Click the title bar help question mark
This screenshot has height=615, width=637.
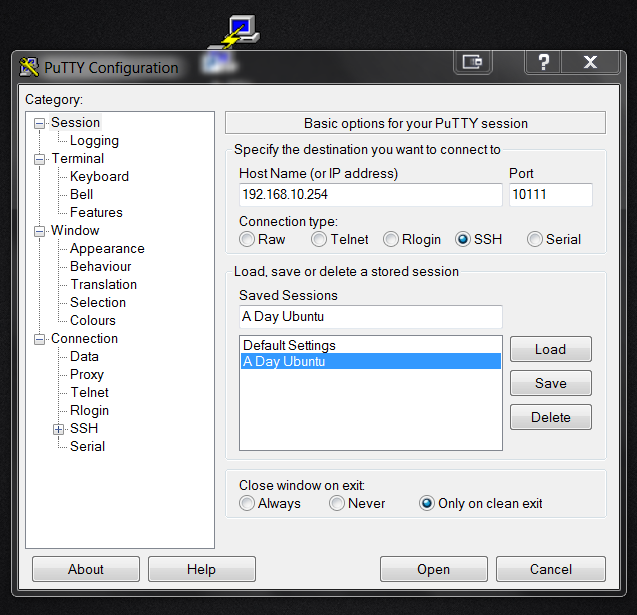tap(542, 62)
